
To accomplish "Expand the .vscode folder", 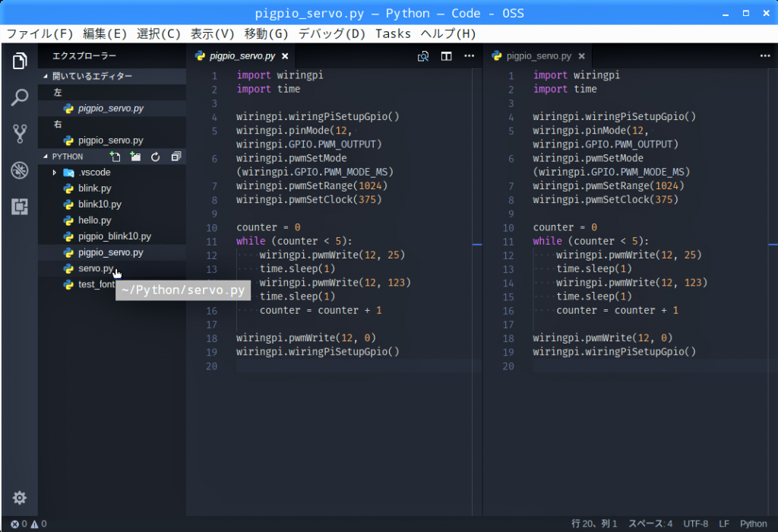I will click(x=55, y=173).
